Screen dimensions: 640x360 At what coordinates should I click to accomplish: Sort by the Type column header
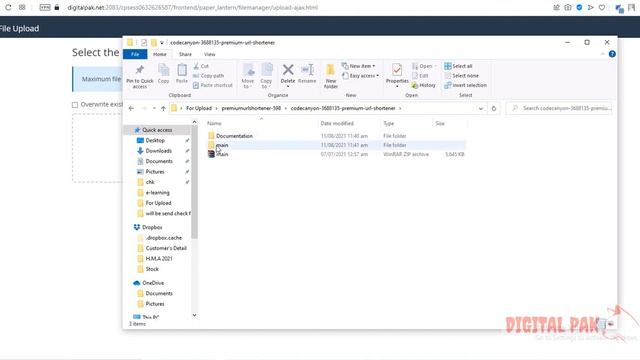point(389,123)
